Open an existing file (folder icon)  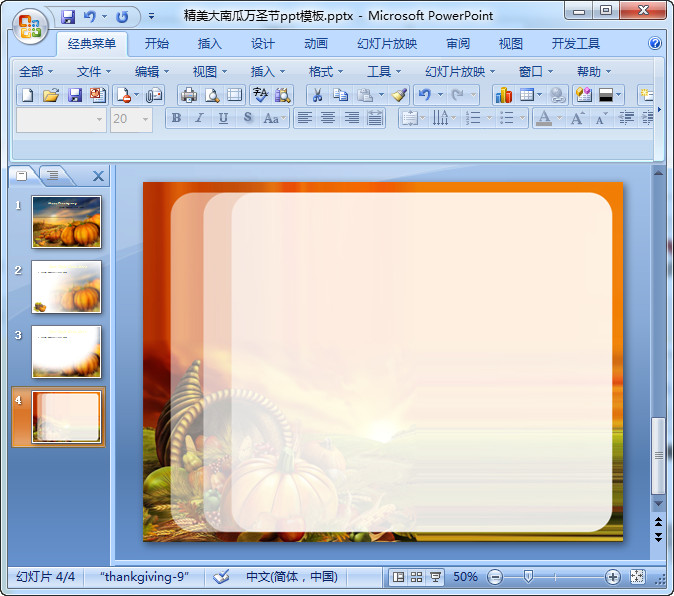51,95
